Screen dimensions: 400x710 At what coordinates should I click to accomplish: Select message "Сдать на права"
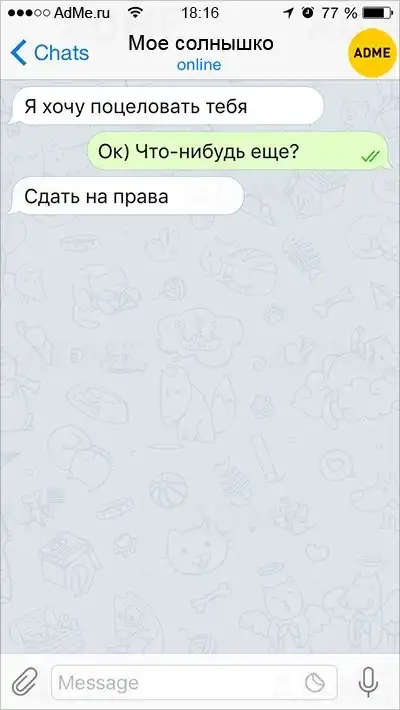point(126,196)
